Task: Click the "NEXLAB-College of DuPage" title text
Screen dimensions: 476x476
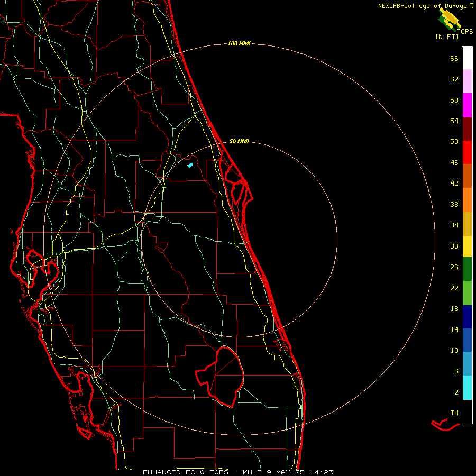Action: point(422,6)
